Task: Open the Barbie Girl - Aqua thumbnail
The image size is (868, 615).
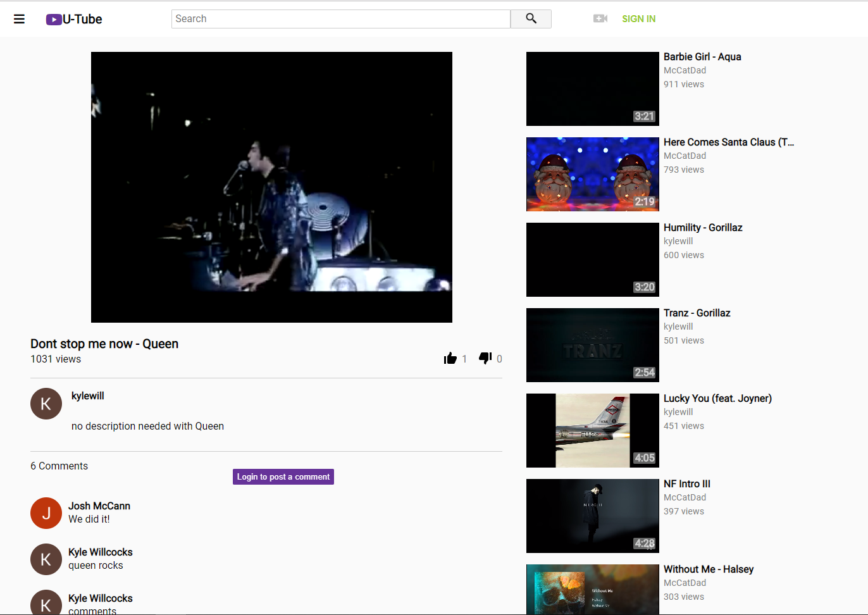Action: pyautogui.click(x=593, y=89)
